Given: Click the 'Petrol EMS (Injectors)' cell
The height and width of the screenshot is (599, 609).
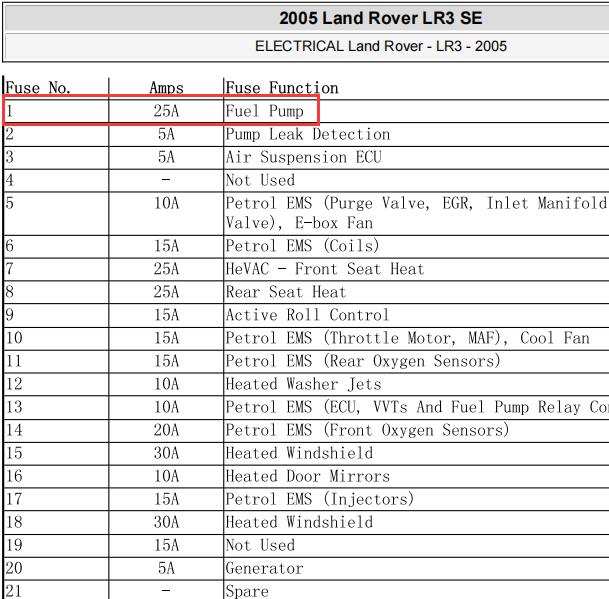Looking at the screenshot, I should click(320, 499).
